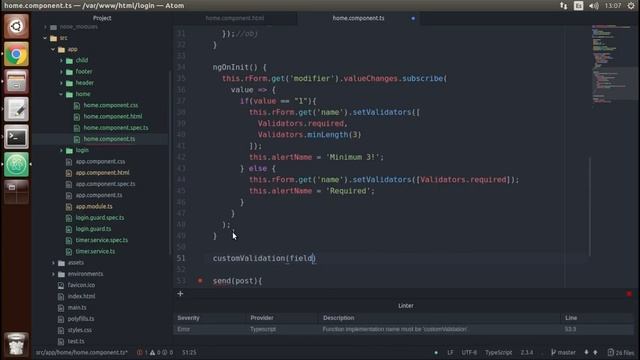This screenshot has width=640, height=360.
Task: Open system settings gear menu
Action: (631, 6)
